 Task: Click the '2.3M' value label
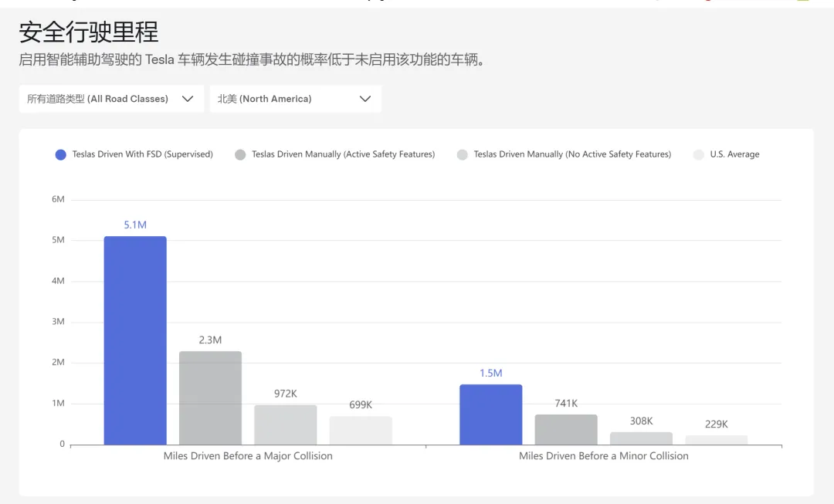coord(210,340)
